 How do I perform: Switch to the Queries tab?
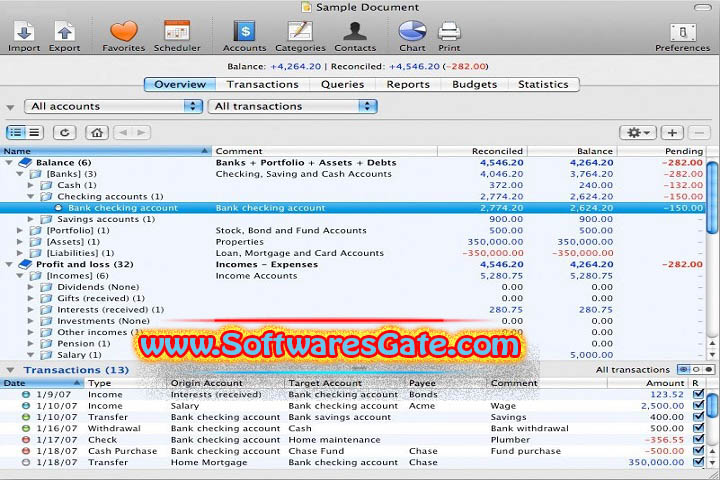click(343, 85)
